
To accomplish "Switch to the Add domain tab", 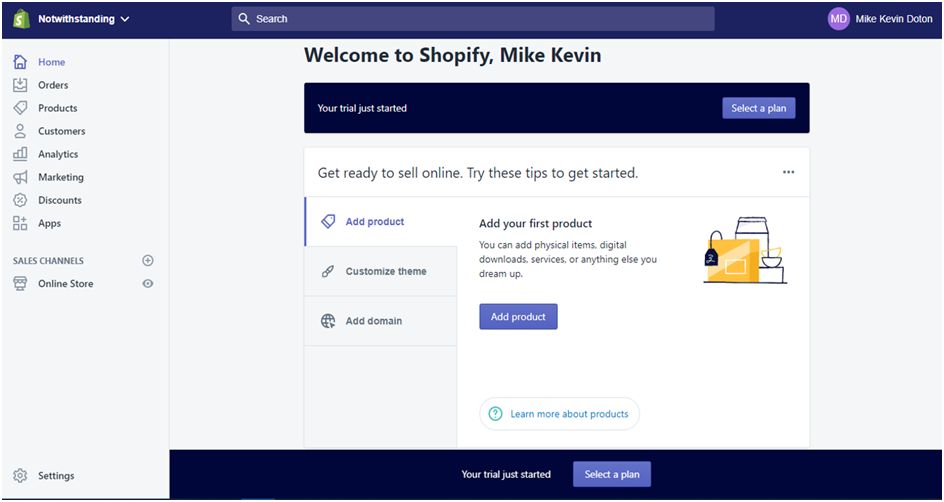I will 373,321.
